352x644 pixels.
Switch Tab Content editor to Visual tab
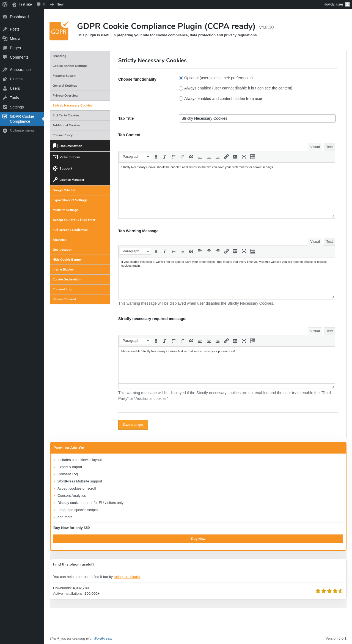pyautogui.click(x=315, y=147)
